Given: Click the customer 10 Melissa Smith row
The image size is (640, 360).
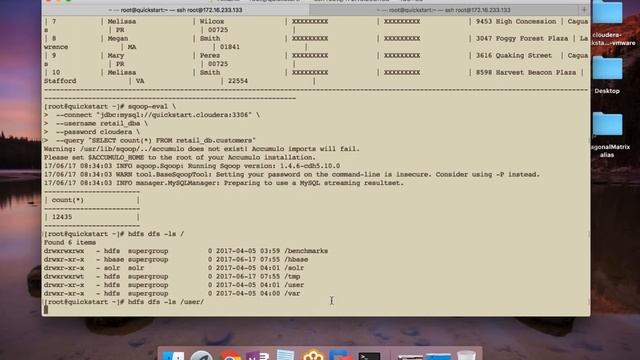Looking at the screenshot, I should tap(314, 72).
